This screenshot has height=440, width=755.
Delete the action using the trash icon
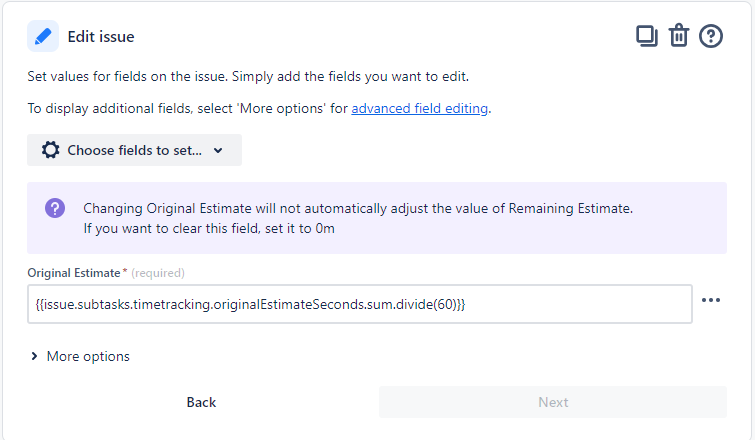click(679, 36)
